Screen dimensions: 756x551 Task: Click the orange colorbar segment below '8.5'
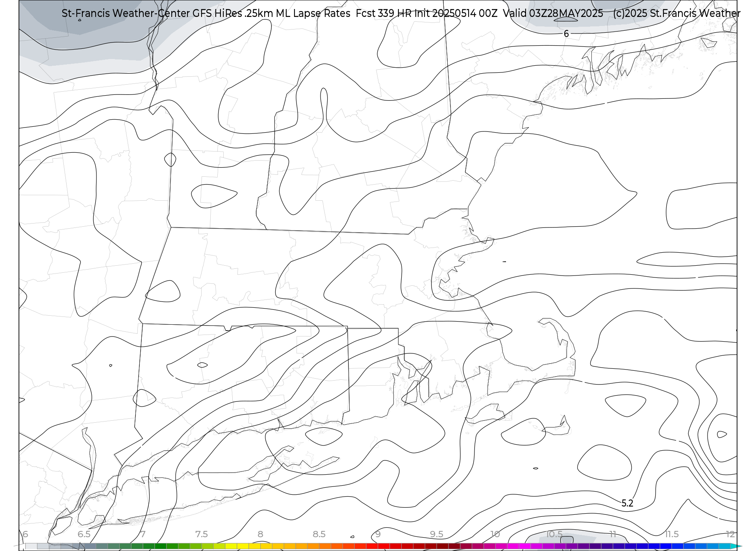(325, 546)
